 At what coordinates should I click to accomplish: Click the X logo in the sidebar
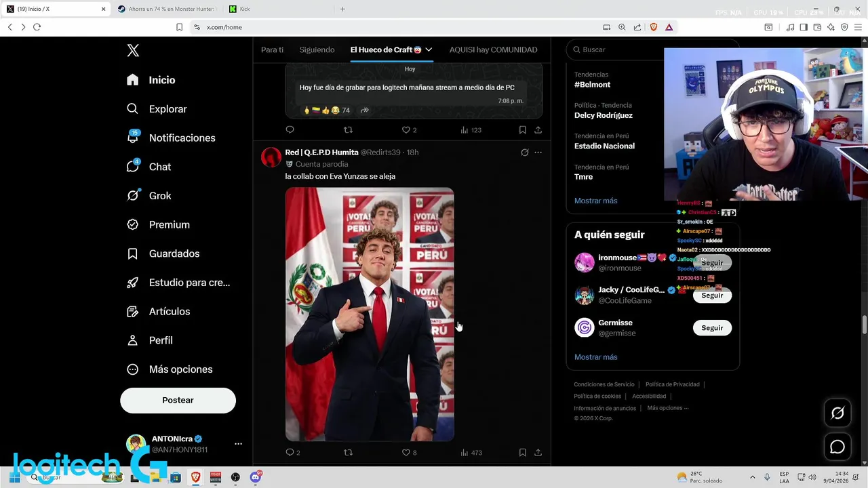point(133,50)
